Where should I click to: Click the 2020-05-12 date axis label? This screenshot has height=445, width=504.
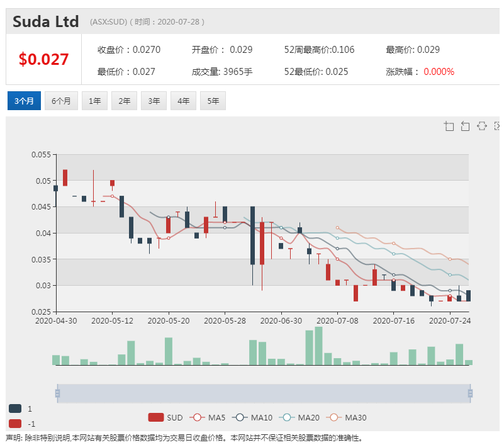pyautogui.click(x=112, y=321)
